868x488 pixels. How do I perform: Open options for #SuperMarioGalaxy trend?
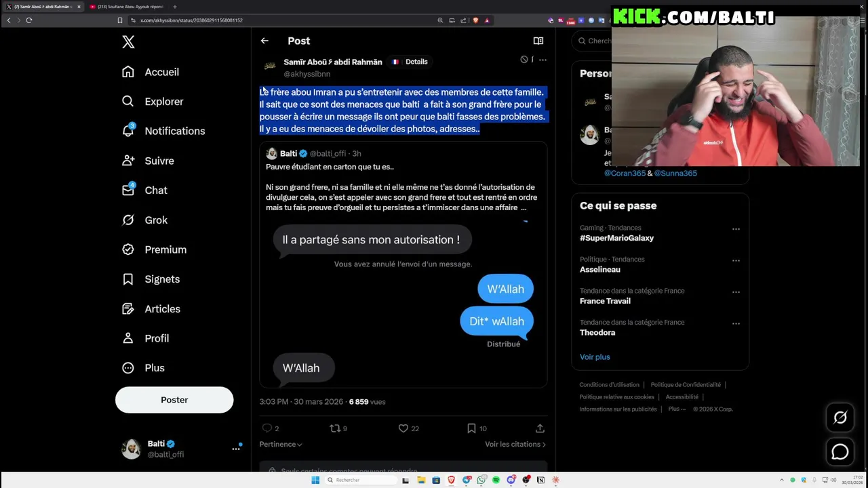[736, 229]
